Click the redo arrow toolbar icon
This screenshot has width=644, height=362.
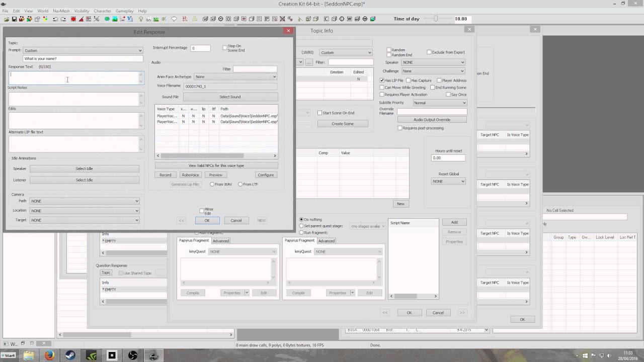pyautogui.click(x=63, y=19)
